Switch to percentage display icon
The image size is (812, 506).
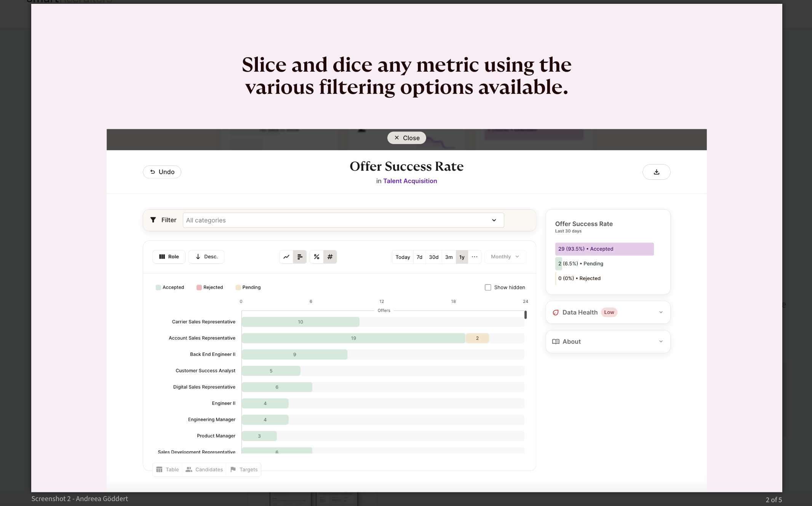tap(316, 257)
